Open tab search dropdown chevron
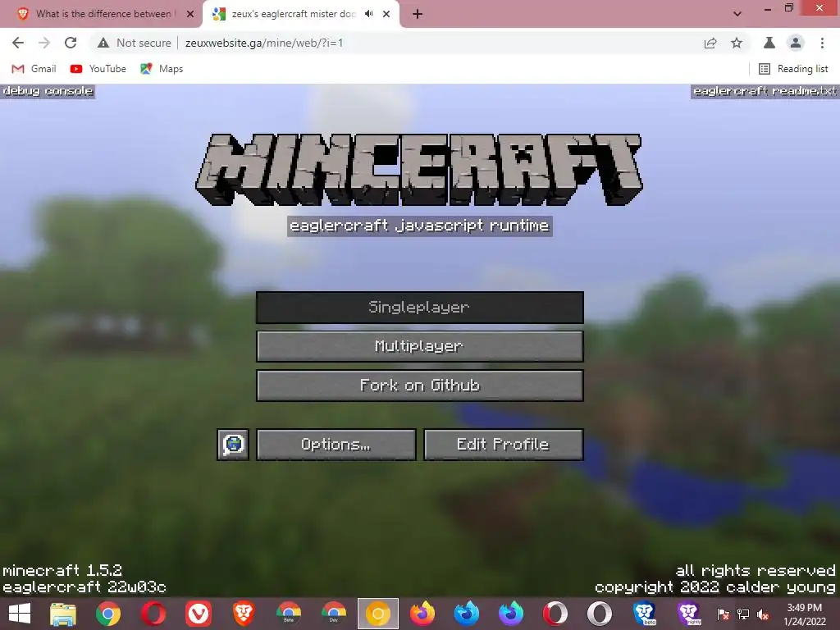This screenshot has height=630, width=840. (x=737, y=14)
